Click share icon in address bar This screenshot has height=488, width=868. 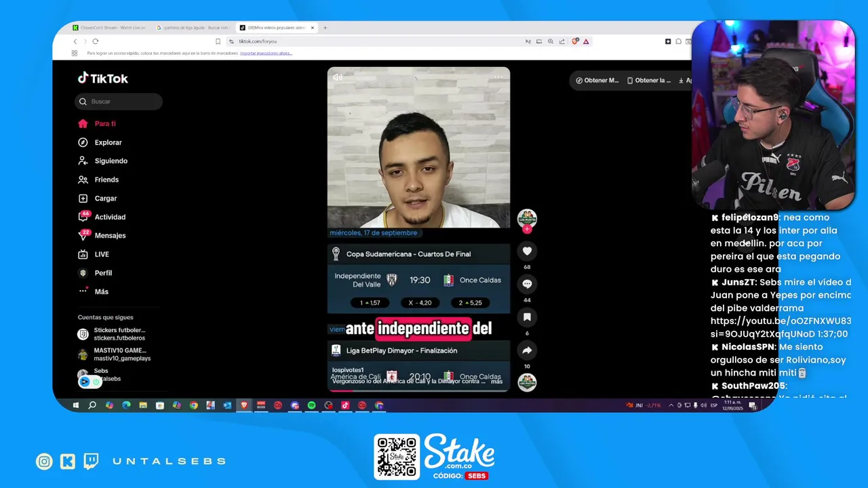click(x=562, y=41)
